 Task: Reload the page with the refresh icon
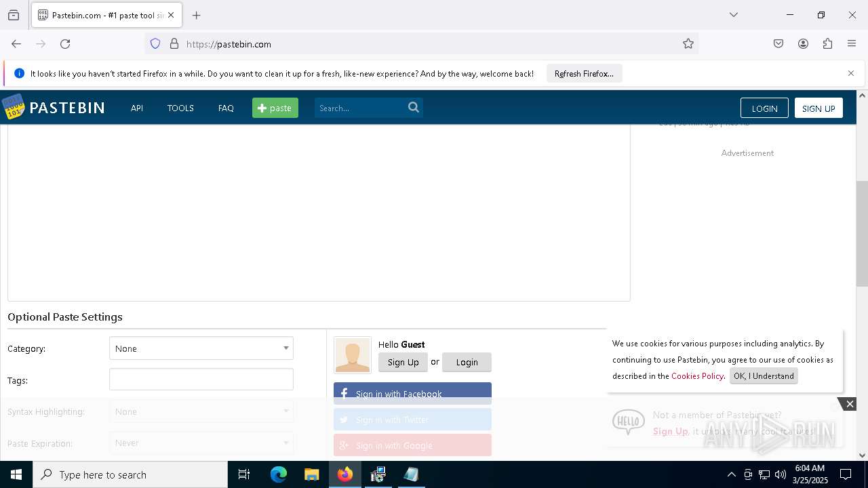coord(65,44)
